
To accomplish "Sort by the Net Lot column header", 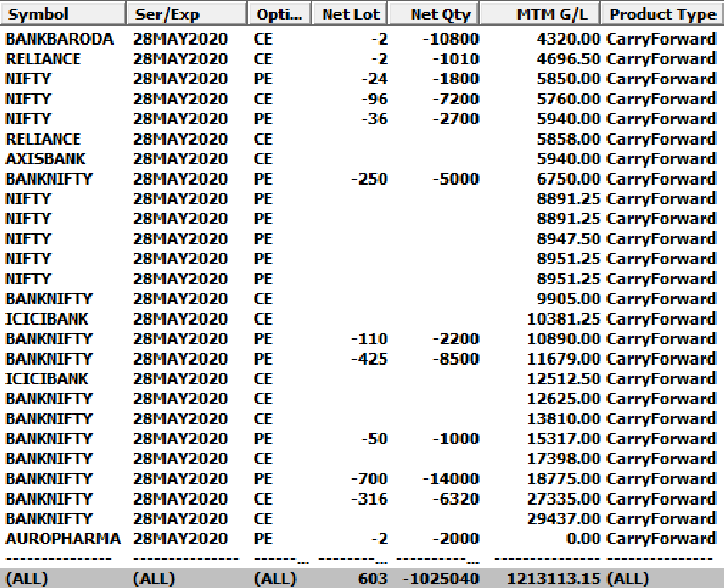I will coord(350,14).
